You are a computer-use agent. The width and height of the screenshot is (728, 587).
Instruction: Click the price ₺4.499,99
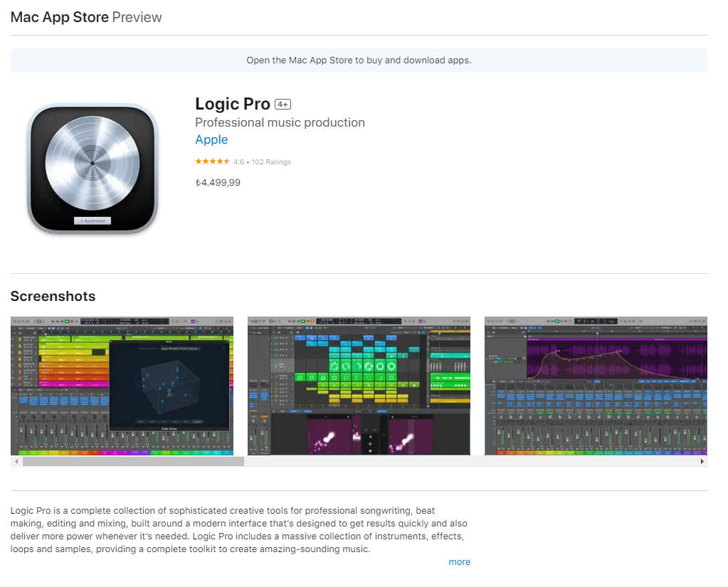click(x=218, y=182)
